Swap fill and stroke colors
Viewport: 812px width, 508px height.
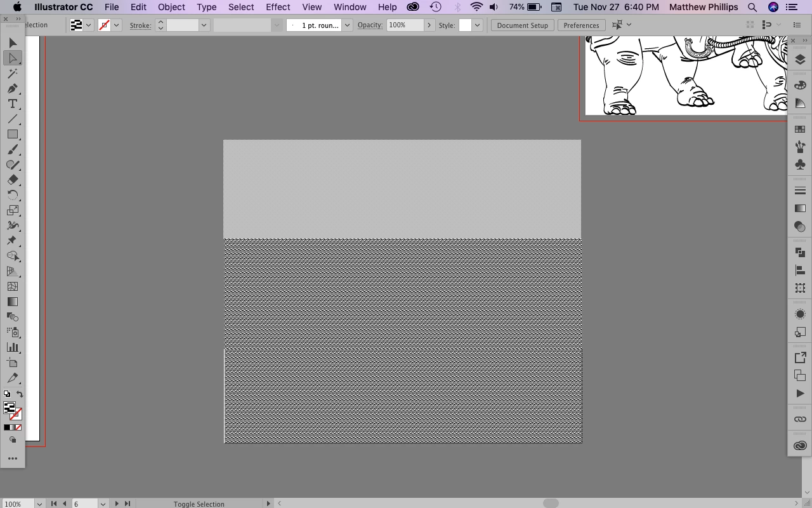pyautogui.click(x=20, y=394)
